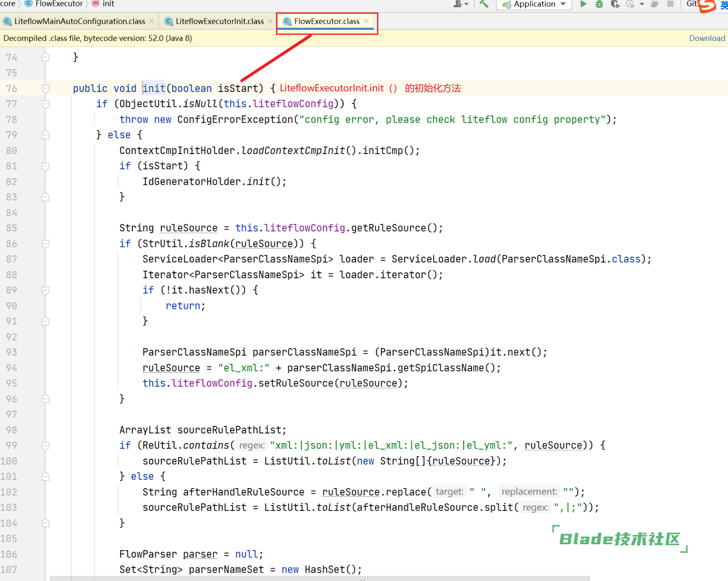Screen dimensions: 728x581
Task: Toggle the else fold marker at line 101
Action: point(46,477)
